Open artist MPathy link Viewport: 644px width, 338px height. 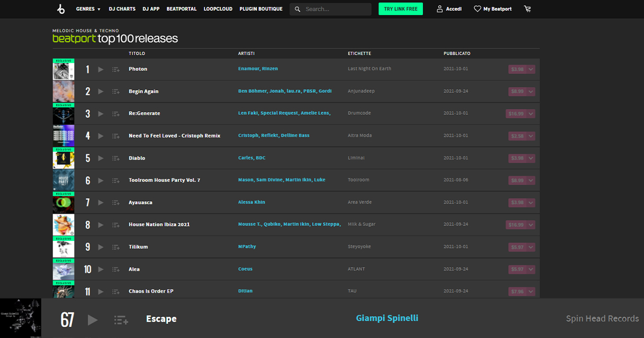click(247, 247)
